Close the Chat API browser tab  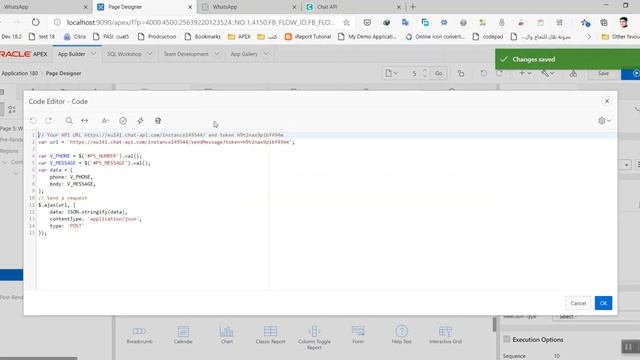(399, 7)
